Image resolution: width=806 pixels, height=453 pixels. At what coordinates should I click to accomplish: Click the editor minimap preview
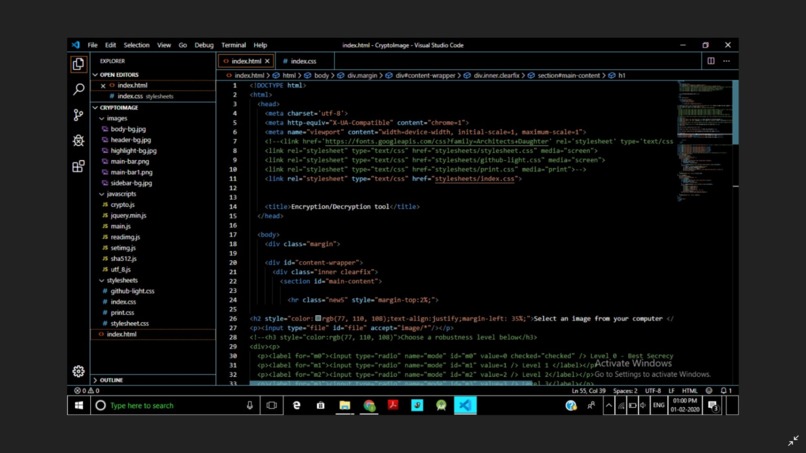tap(704, 139)
